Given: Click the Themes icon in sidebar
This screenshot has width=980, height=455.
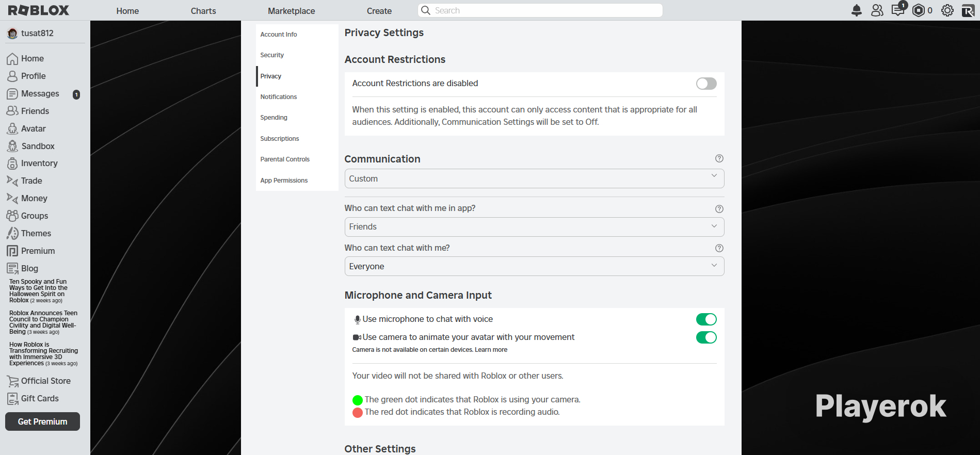Looking at the screenshot, I should (x=12, y=234).
